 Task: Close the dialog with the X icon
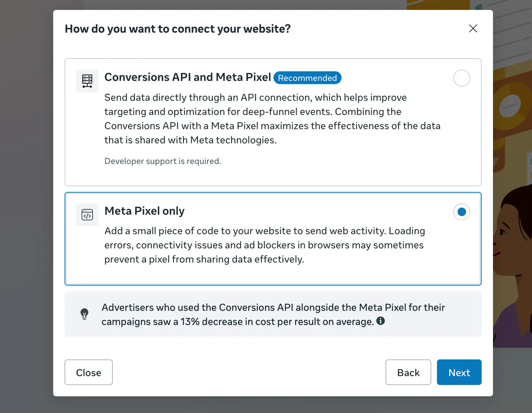(473, 28)
